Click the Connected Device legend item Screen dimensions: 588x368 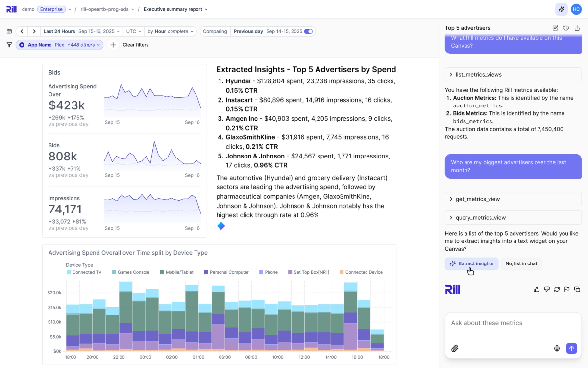tap(361, 272)
